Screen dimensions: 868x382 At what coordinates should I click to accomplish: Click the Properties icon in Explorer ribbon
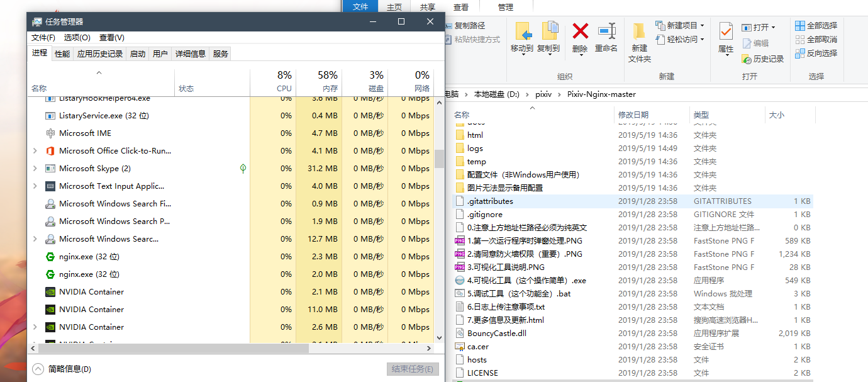[x=726, y=31]
